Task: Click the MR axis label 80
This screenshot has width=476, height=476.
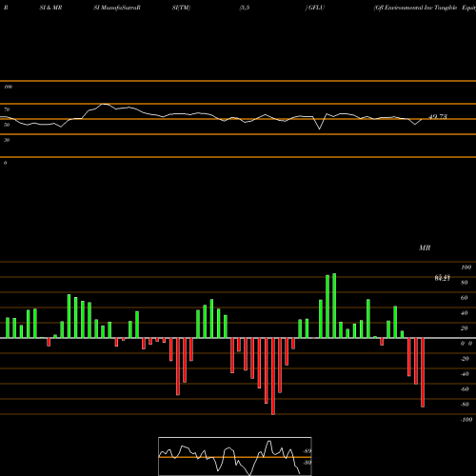Action: pos(465,283)
